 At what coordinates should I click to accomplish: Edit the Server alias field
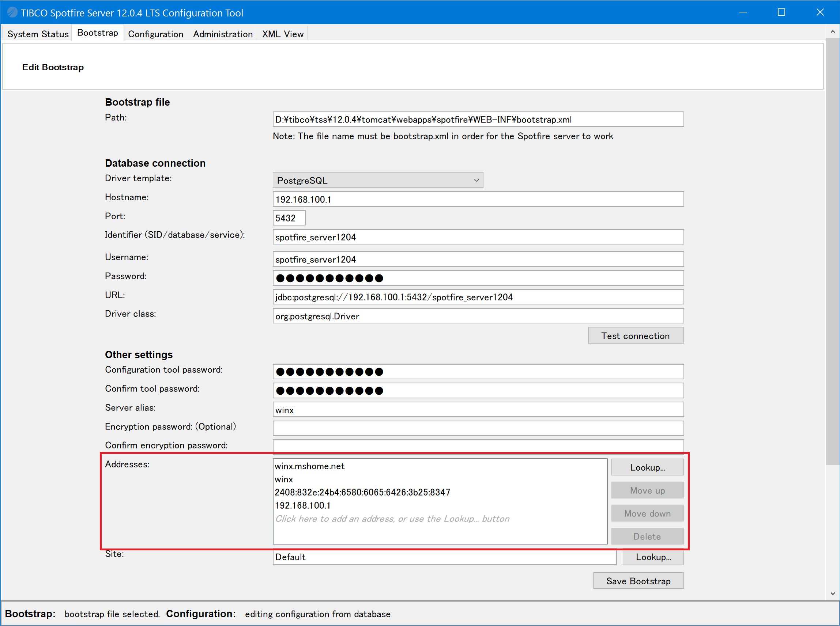coord(478,410)
